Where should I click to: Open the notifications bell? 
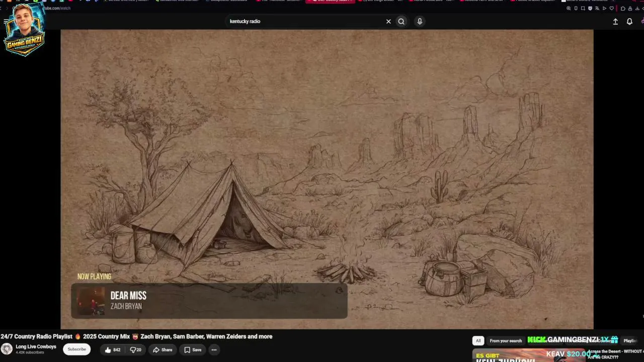(629, 21)
